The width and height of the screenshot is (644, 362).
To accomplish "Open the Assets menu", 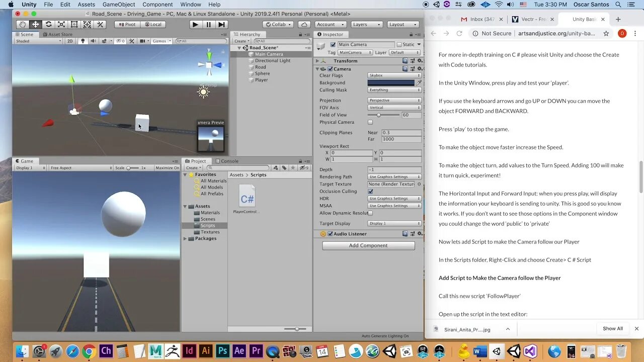I will coord(86,5).
